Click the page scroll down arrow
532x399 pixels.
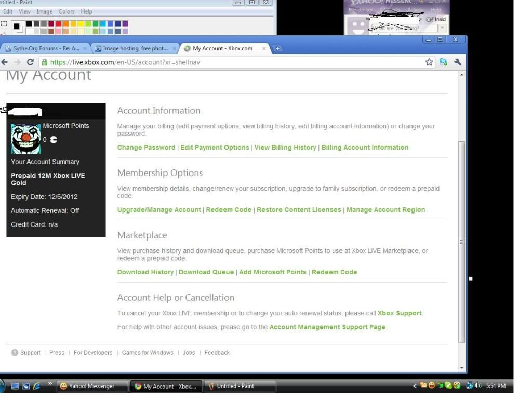(x=462, y=368)
